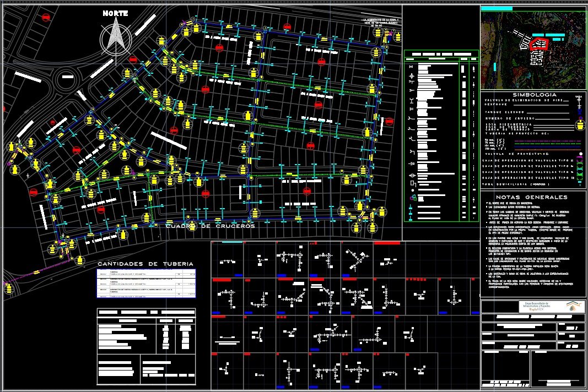Click the magenta pipe line sample in the legend
588x392 pixels.
546,141
